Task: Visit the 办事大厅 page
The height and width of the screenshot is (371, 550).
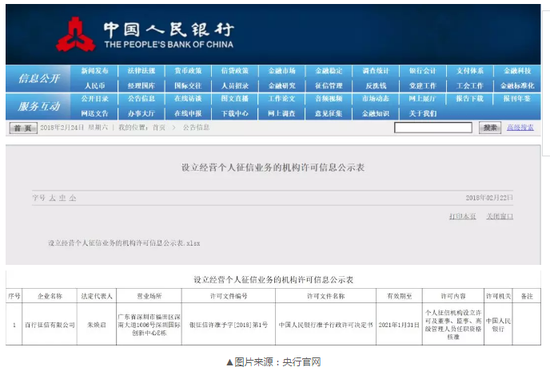Action: point(141,114)
